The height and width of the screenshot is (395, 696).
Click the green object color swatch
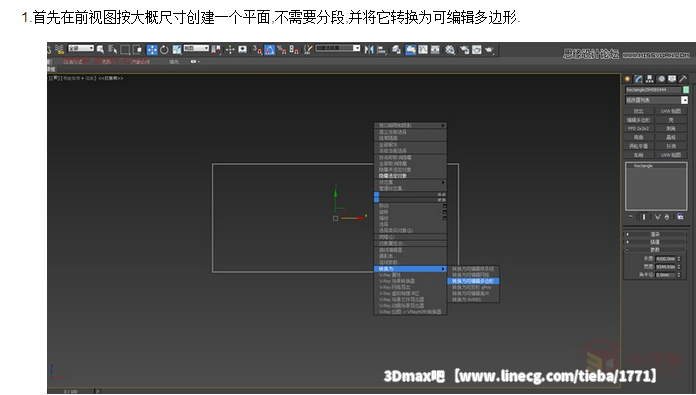[x=686, y=90]
